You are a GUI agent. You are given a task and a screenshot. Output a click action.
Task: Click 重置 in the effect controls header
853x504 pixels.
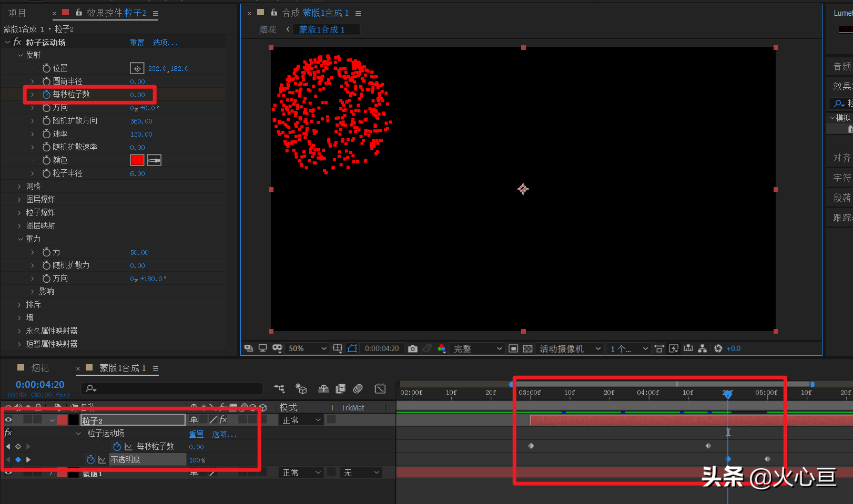pos(137,43)
